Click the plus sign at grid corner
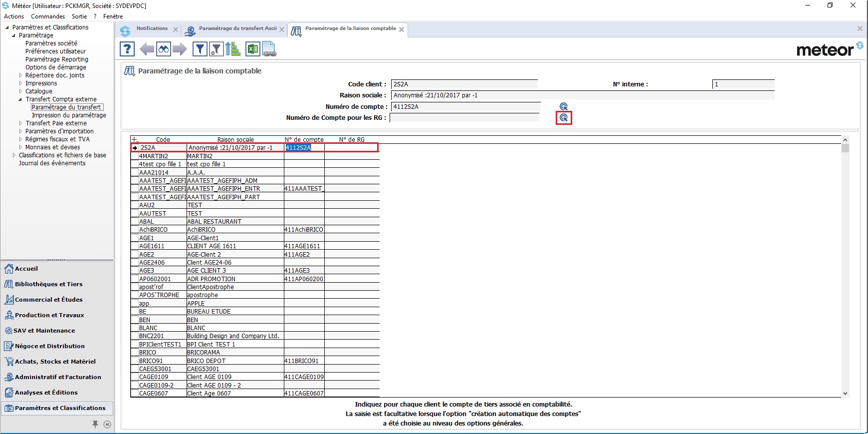Image resolution: width=868 pixels, height=434 pixels. click(x=134, y=140)
